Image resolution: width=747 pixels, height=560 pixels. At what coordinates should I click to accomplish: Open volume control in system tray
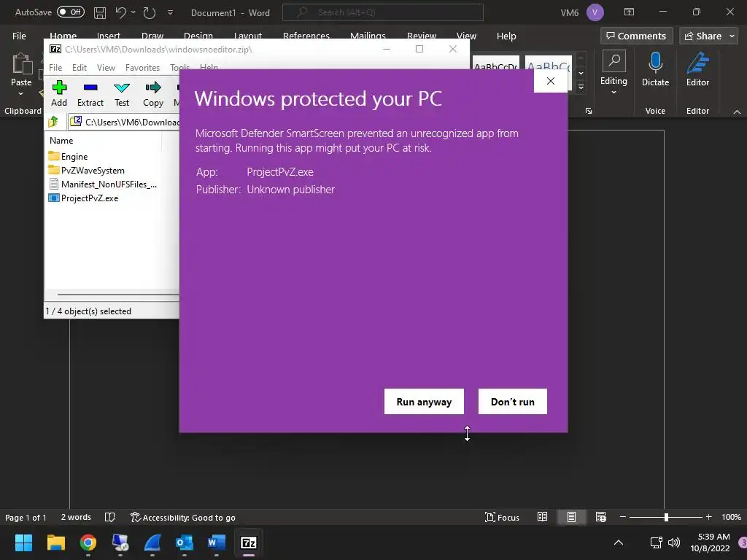[673, 542]
